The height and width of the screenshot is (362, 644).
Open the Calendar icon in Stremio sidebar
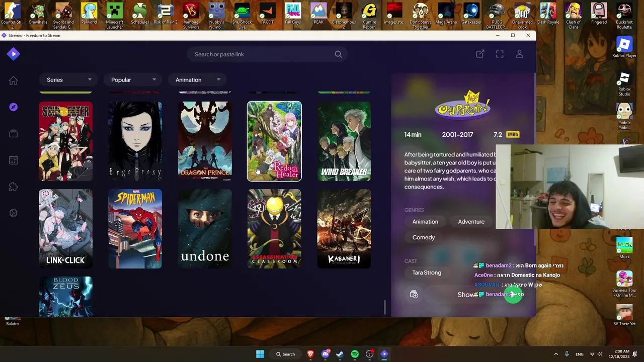coord(14,160)
